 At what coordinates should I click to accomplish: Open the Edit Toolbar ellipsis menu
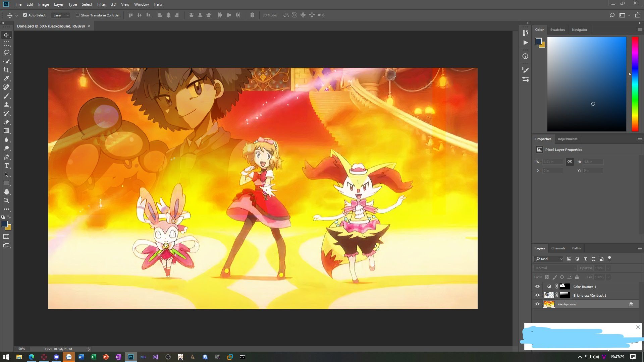[6, 209]
